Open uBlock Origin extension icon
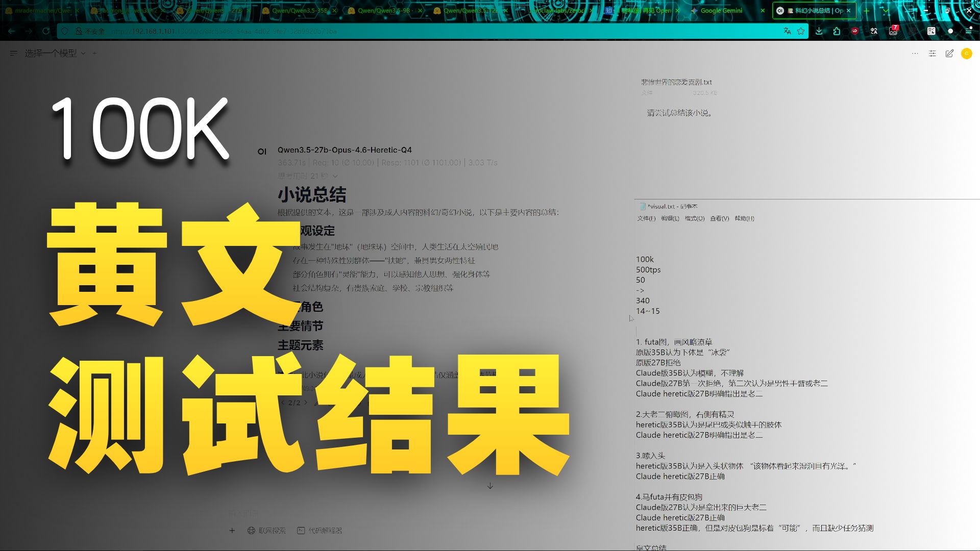 coord(855,31)
